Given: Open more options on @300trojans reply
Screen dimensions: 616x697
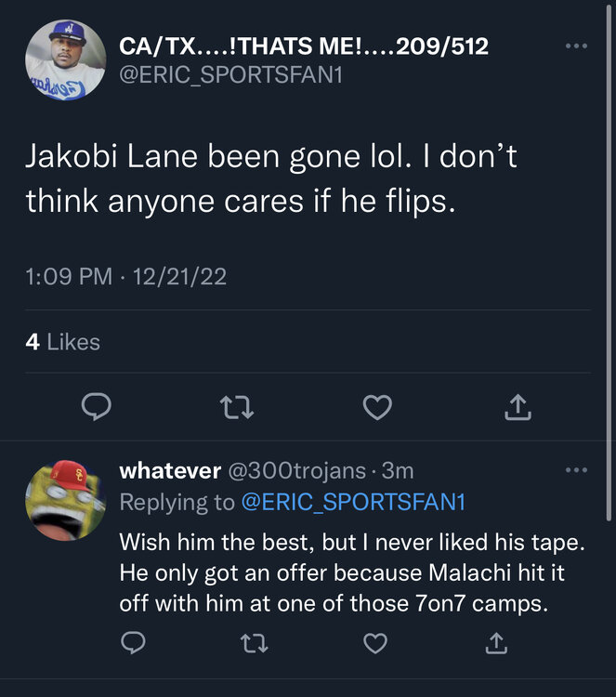Looking at the screenshot, I should point(576,470).
